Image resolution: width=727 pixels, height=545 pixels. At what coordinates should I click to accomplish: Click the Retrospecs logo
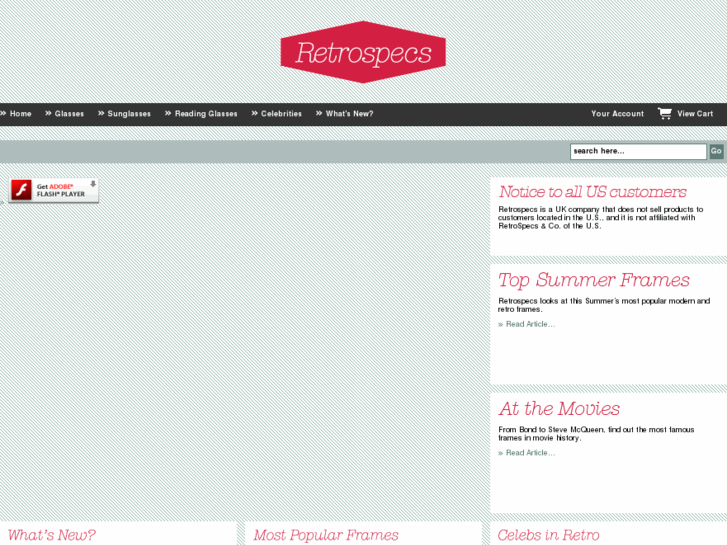click(x=363, y=52)
